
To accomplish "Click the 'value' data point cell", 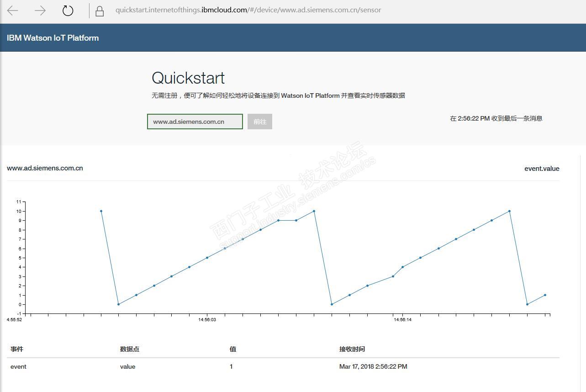I will click(x=128, y=366).
